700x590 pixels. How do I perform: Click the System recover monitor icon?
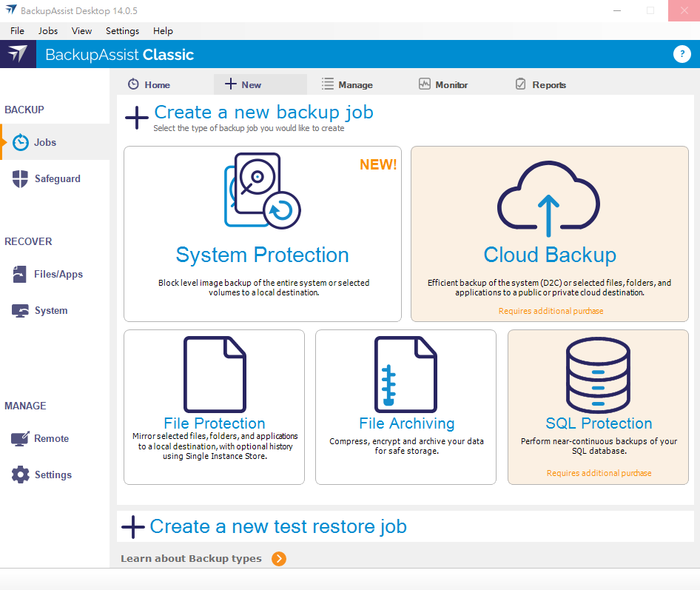pos(20,311)
